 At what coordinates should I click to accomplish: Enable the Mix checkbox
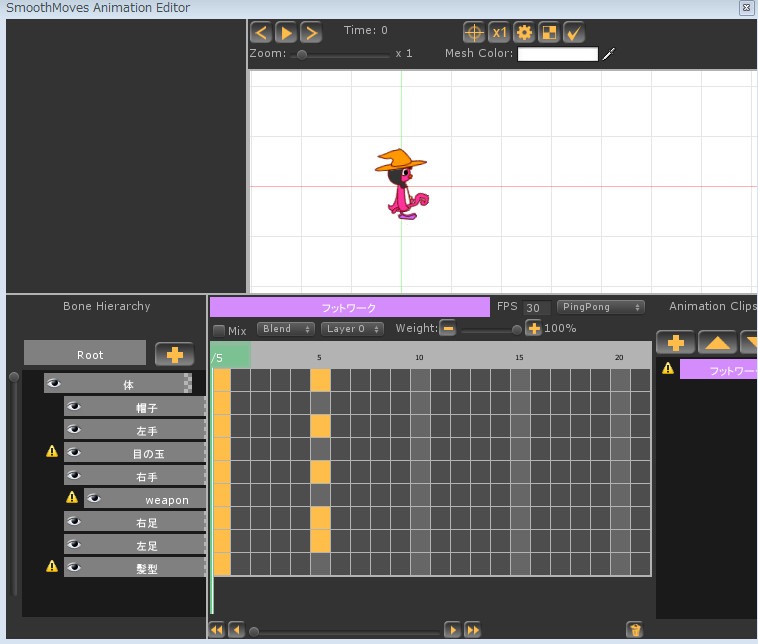(219, 330)
